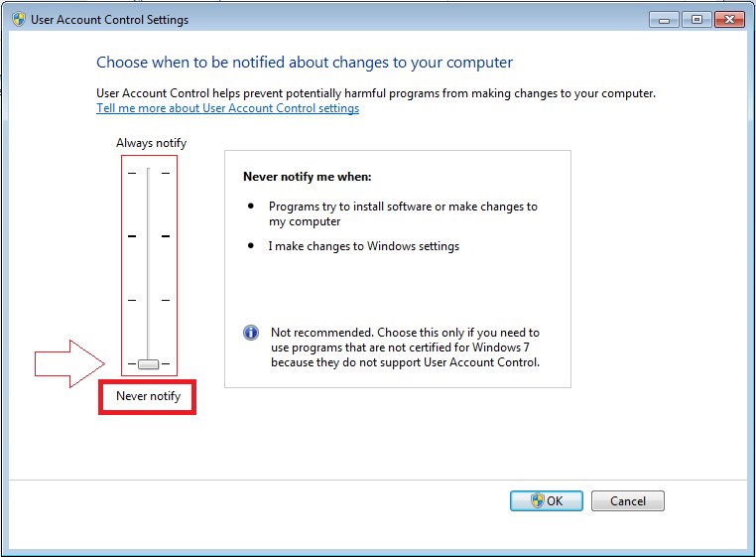
Task: Click the OK button with shield
Action: [x=547, y=501]
